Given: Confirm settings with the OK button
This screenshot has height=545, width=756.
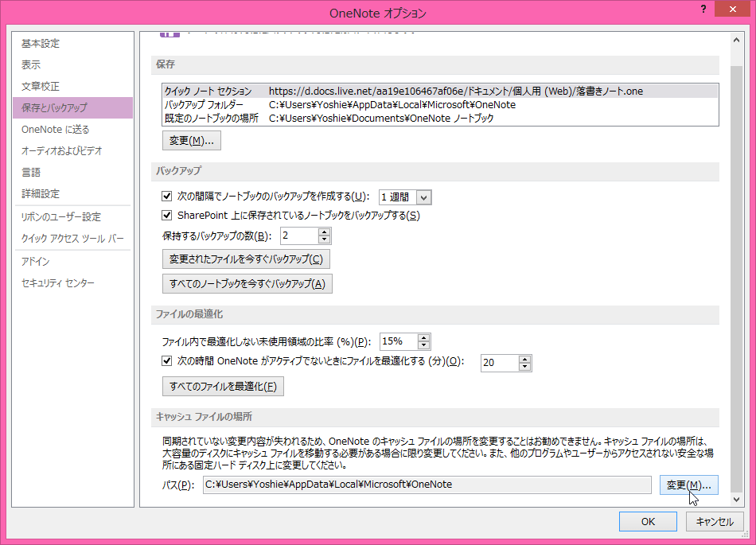Looking at the screenshot, I should click(x=648, y=521).
